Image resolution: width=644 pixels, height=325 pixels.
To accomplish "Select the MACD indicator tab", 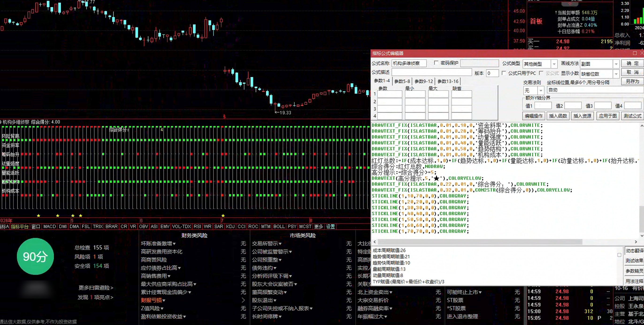I will [50, 227].
